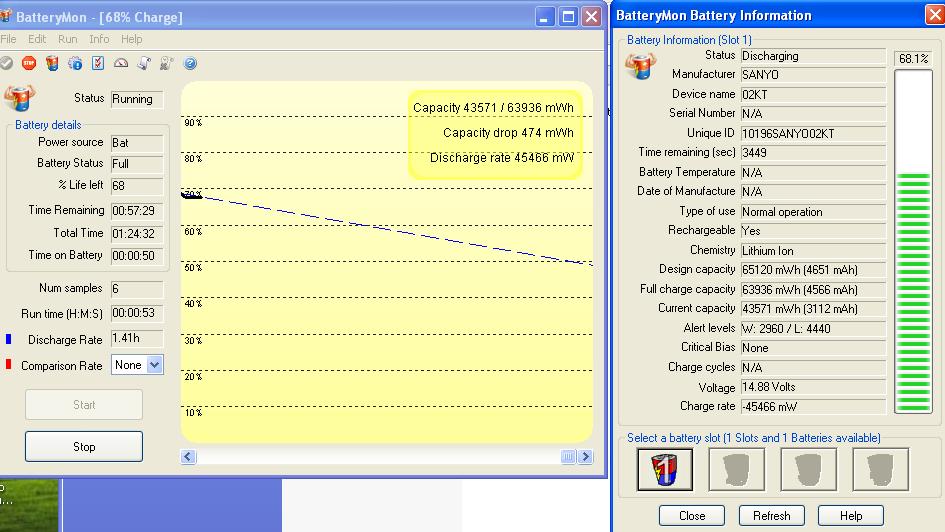Click the Num samples field
Screen dimensions: 945x532
pos(137,289)
